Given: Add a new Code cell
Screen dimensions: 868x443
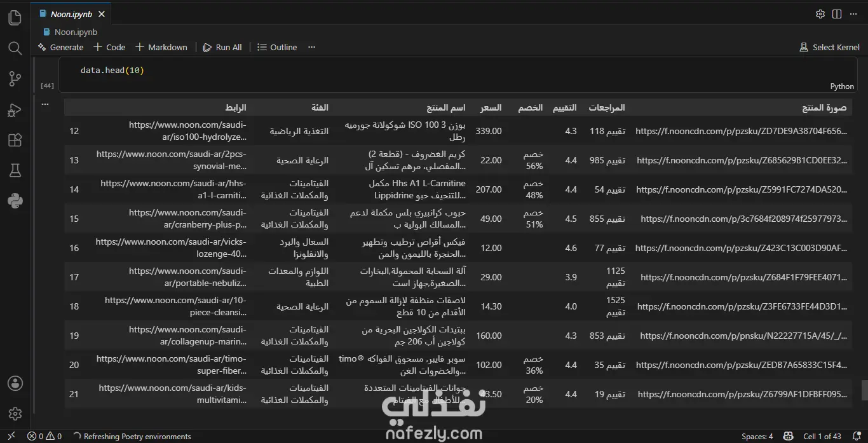Looking at the screenshot, I should (x=109, y=47).
